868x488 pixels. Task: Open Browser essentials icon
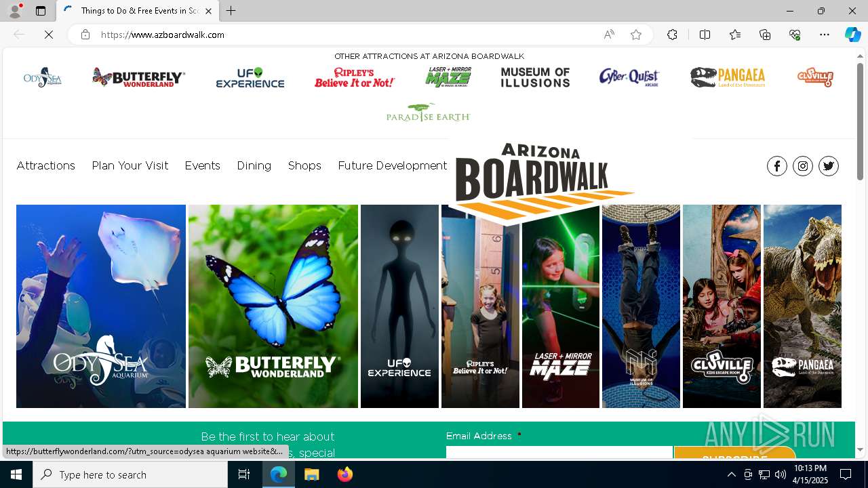pos(795,35)
